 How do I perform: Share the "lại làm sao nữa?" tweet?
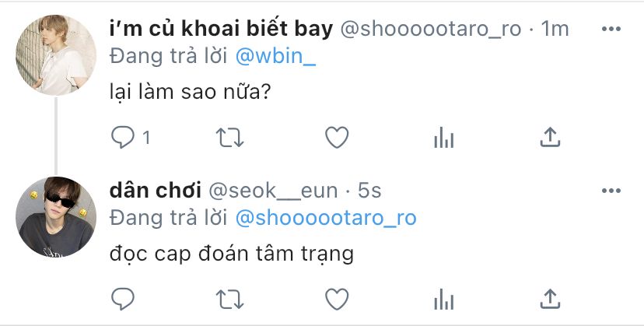pyautogui.click(x=550, y=137)
